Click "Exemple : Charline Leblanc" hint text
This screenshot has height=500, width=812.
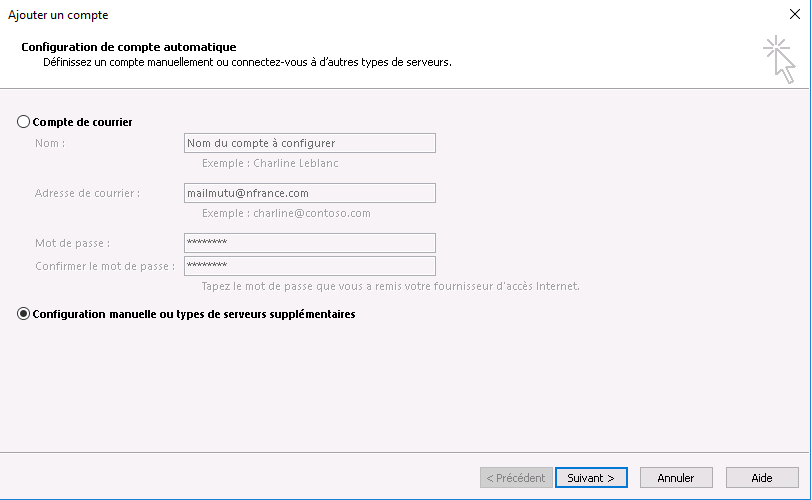[x=270, y=163]
